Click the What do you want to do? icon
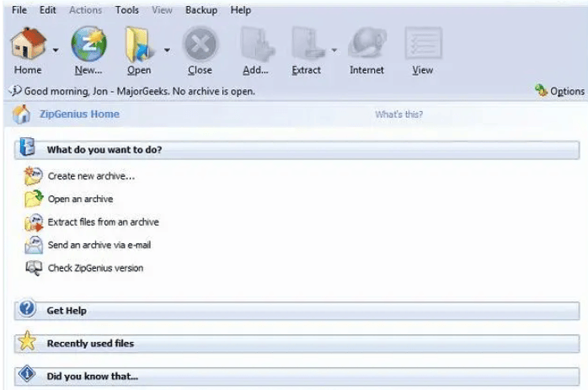 click(x=27, y=147)
